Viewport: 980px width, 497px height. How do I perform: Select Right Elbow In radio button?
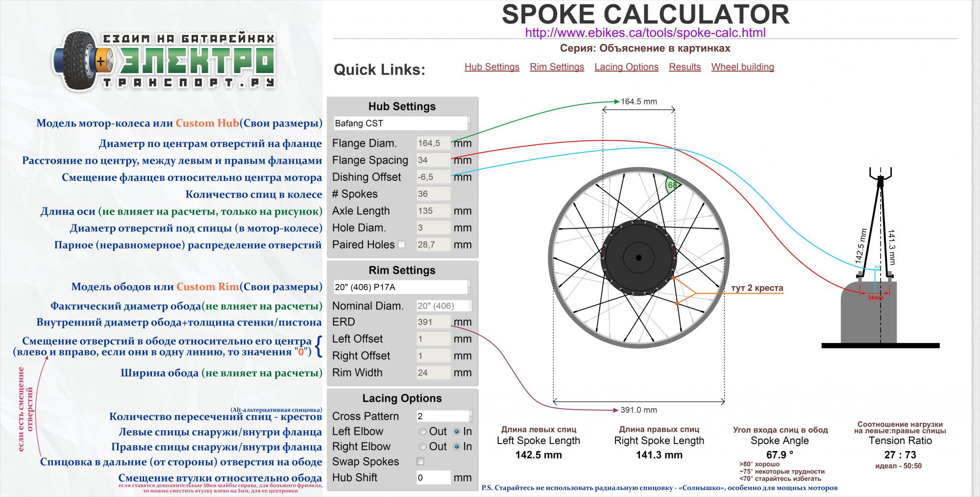pyautogui.click(x=457, y=447)
